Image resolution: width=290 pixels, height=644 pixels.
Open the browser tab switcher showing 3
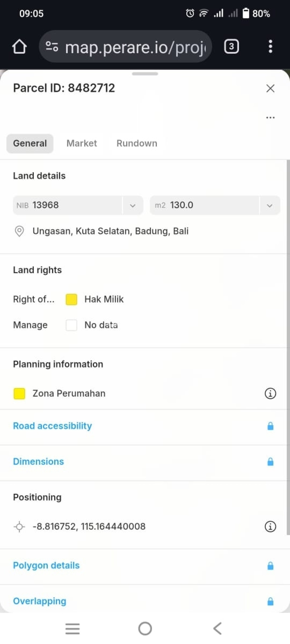coord(231,46)
